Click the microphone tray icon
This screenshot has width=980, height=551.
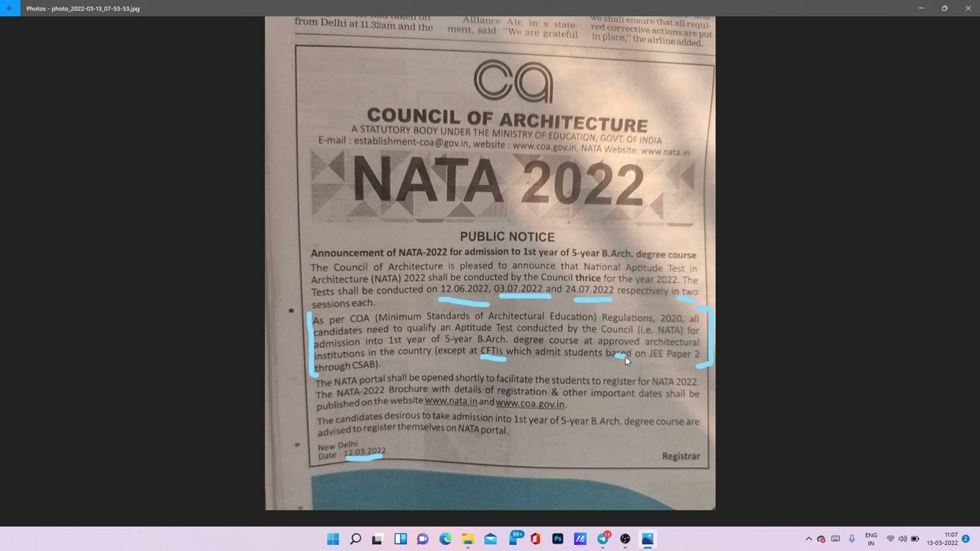click(x=851, y=539)
